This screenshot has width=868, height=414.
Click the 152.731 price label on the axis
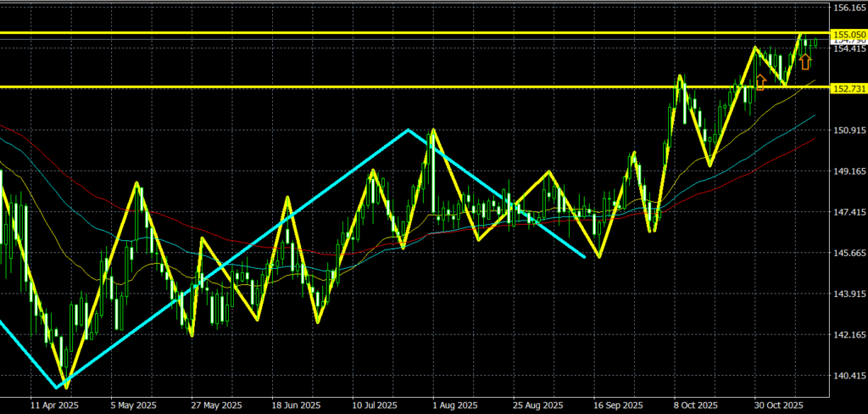tap(849, 88)
